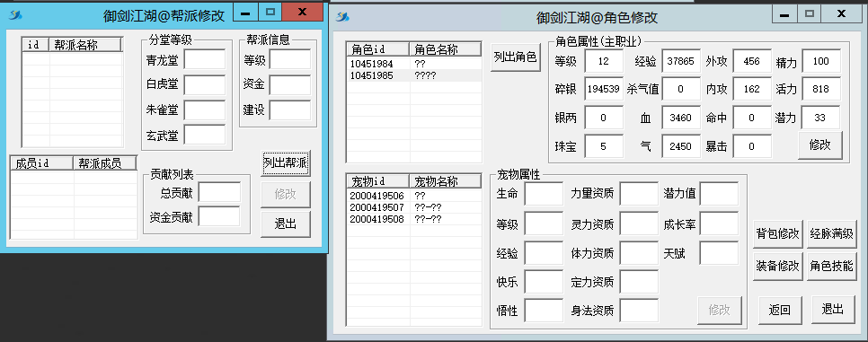
Task: Click the 内攻 field showing 162
Action: click(x=752, y=89)
